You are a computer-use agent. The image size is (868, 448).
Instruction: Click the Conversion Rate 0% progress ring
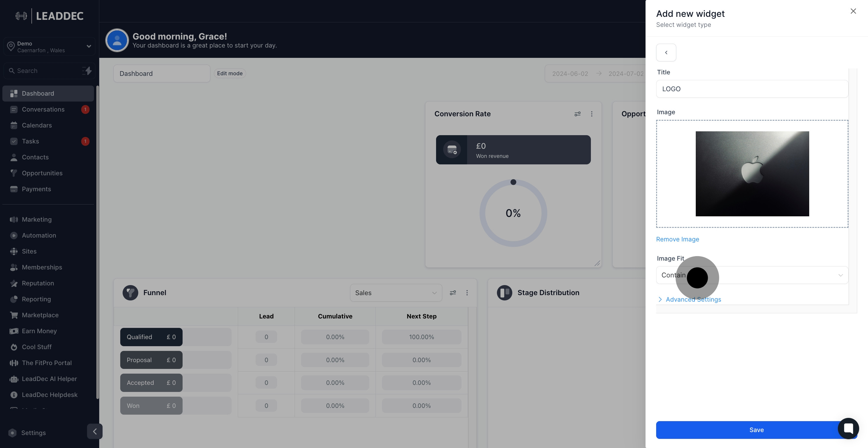click(x=513, y=213)
